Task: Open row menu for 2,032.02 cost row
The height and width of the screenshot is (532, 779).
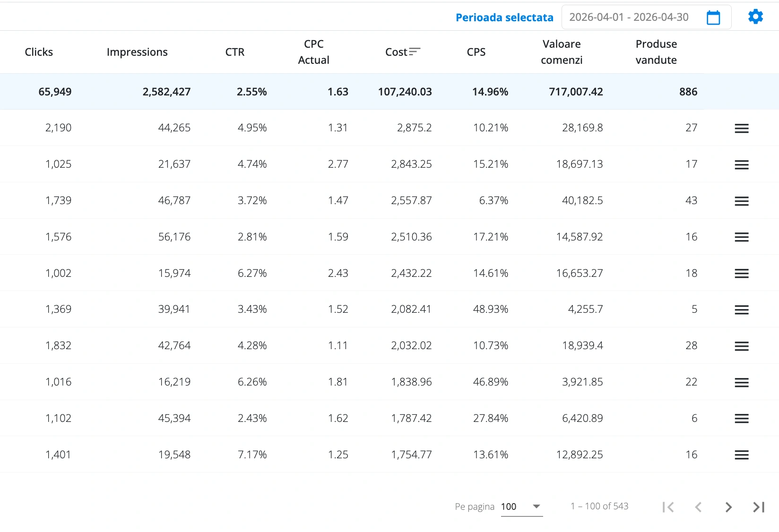Action: point(741,346)
